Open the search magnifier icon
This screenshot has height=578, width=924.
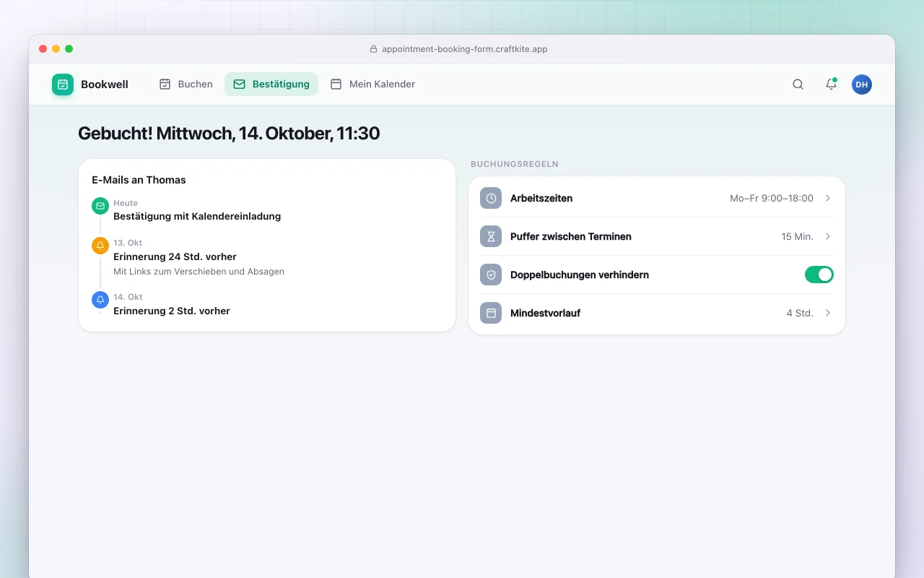[x=798, y=85]
